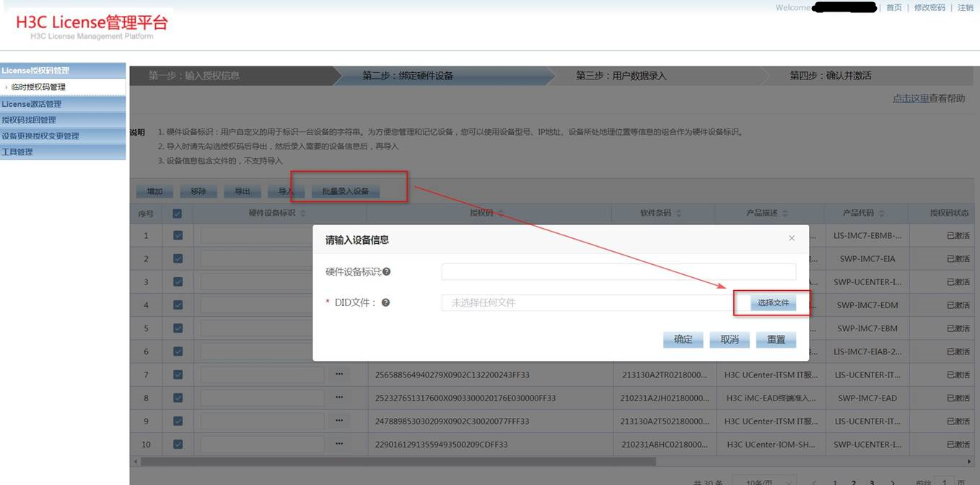The width and height of the screenshot is (980, 485).
Task: Expand the License激活管理 sidebar section
Action: 63,104
